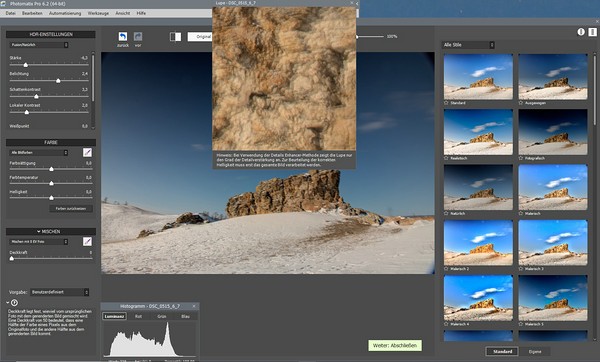Favorite the Realistisch preset star
The image size is (600, 362).
pyautogui.click(x=446, y=158)
